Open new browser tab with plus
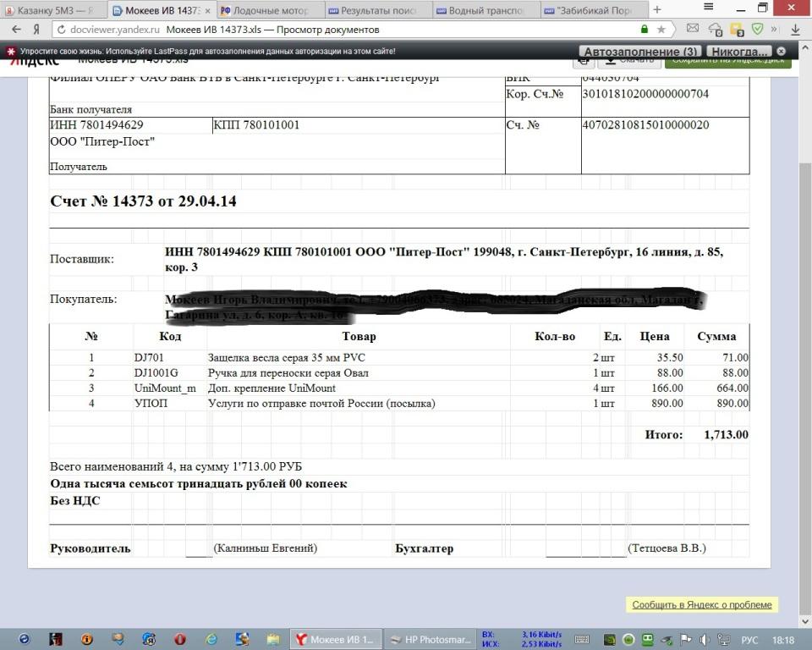 click(657, 10)
